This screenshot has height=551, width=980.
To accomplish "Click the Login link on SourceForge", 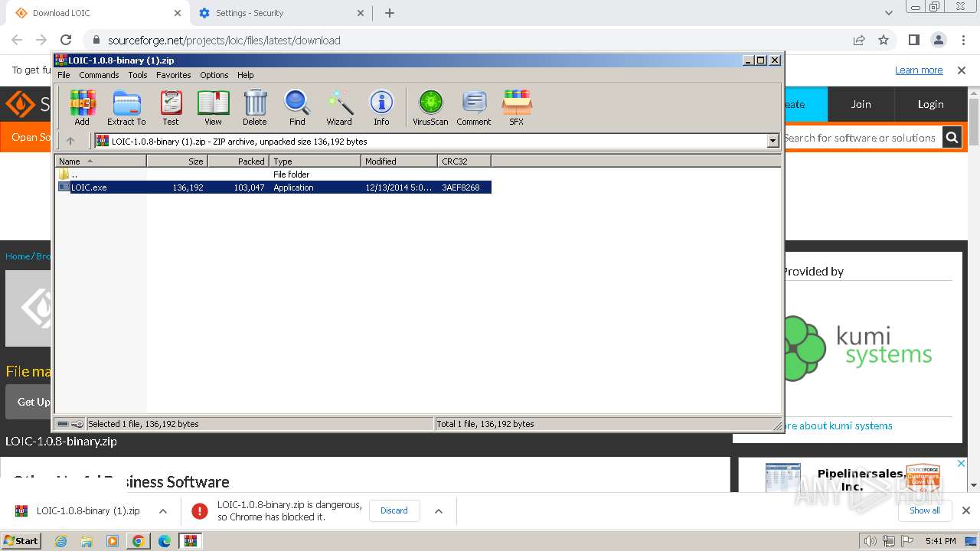I will pos(930,104).
